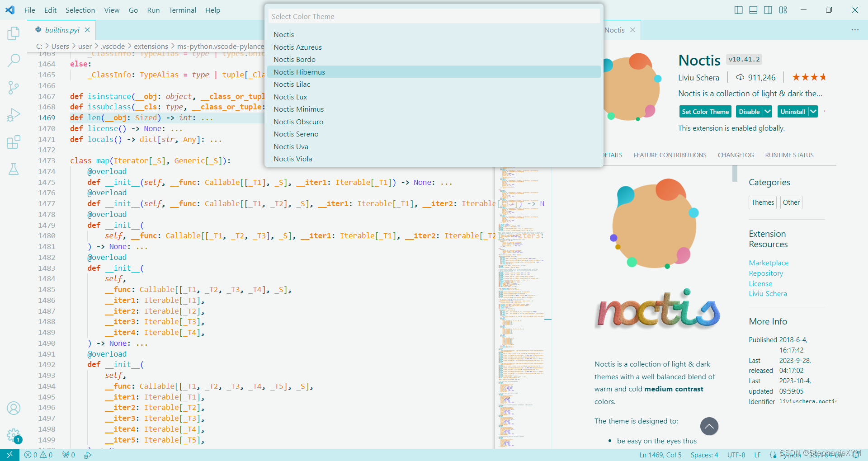
Task: Click the Uninstall extension button
Action: tap(793, 112)
